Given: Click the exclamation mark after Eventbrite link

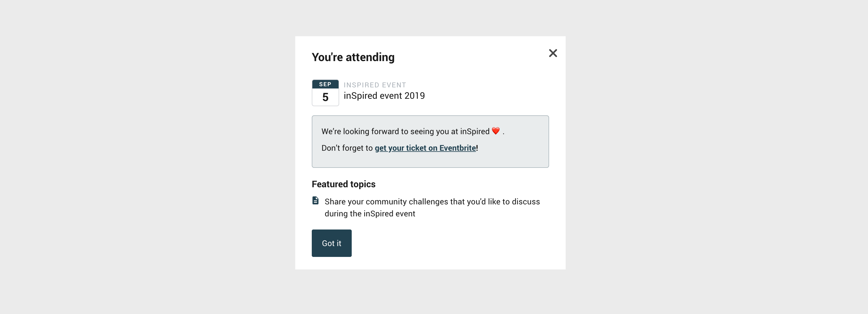Looking at the screenshot, I should 477,148.
